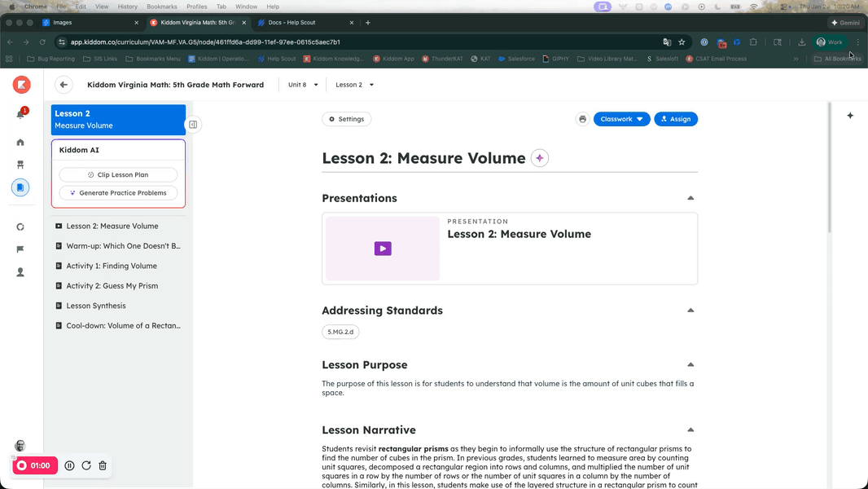Click the user avatar photo in sidebar
The width and height of the screenshot is (868, 489).
pyautogui.click(x=20, y=446)
